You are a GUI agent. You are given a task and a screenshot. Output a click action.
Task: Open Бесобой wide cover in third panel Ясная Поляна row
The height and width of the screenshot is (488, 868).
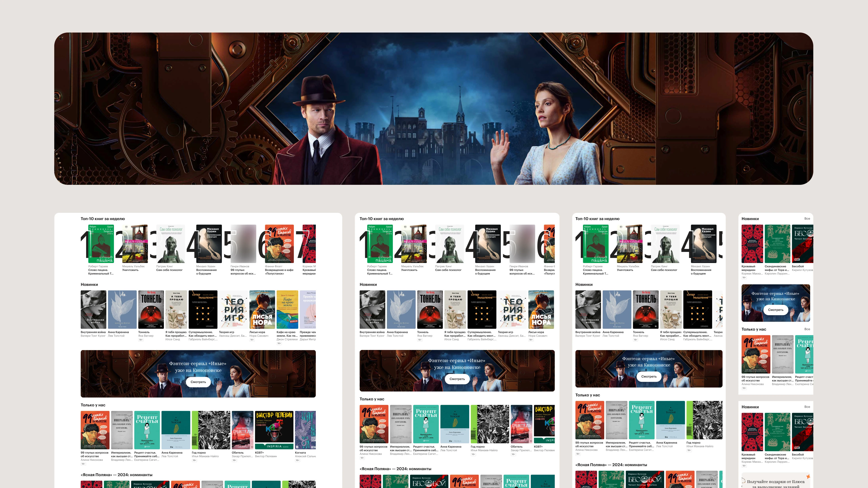645,479
